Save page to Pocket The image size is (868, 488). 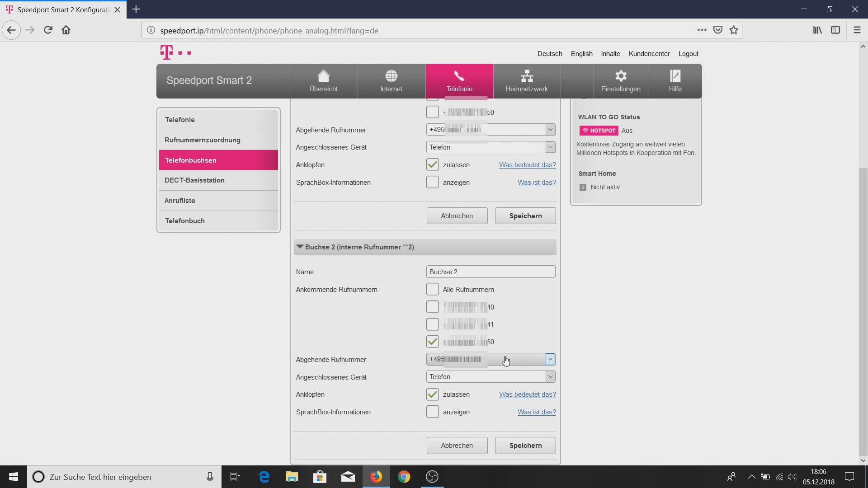(717, 30)
